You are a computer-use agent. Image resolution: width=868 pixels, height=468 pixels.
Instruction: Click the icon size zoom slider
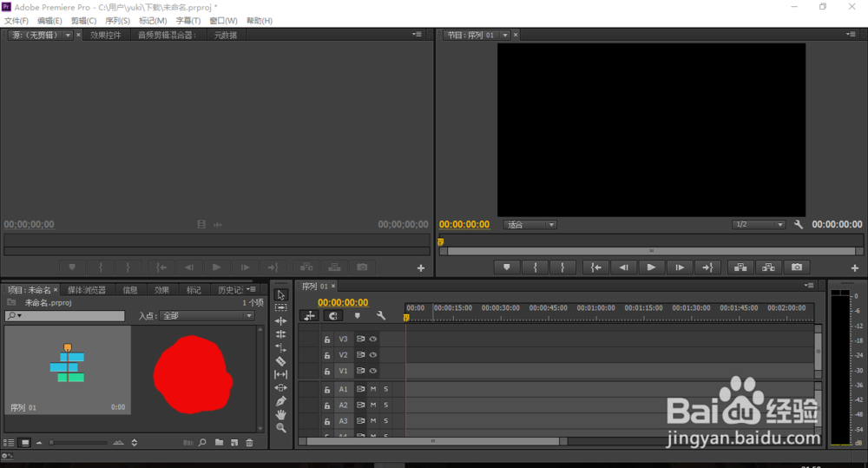pyautogui.click(x=78, y=443)
